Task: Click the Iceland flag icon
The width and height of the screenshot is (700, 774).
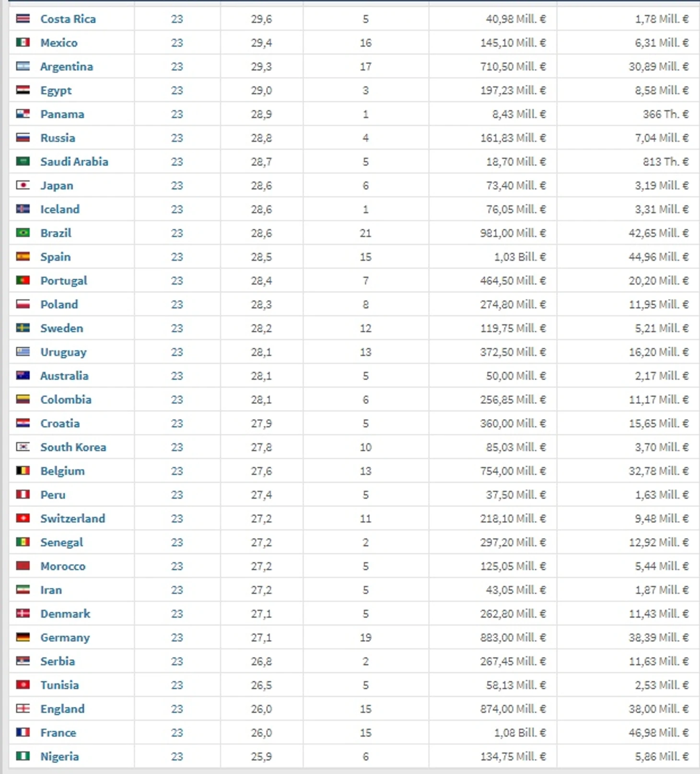Action: pos(23,209)
